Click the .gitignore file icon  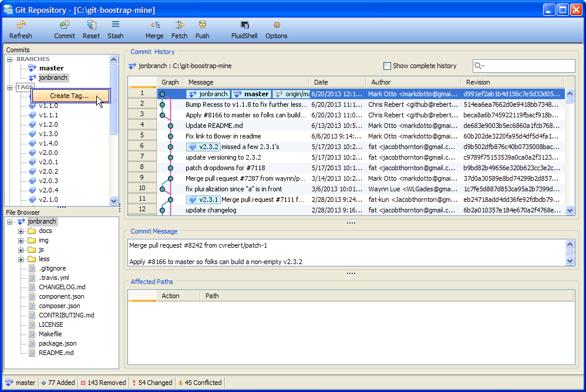tap(32, 268)
